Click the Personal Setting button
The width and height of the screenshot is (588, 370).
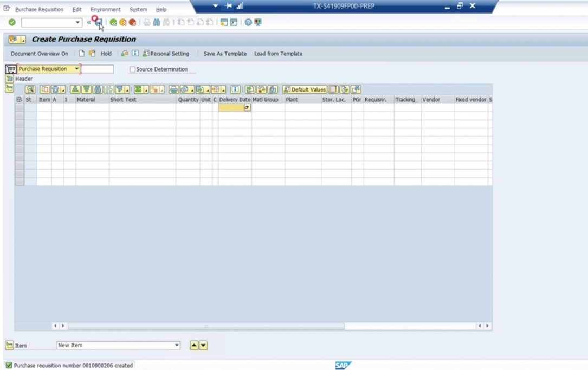point(166,54)
